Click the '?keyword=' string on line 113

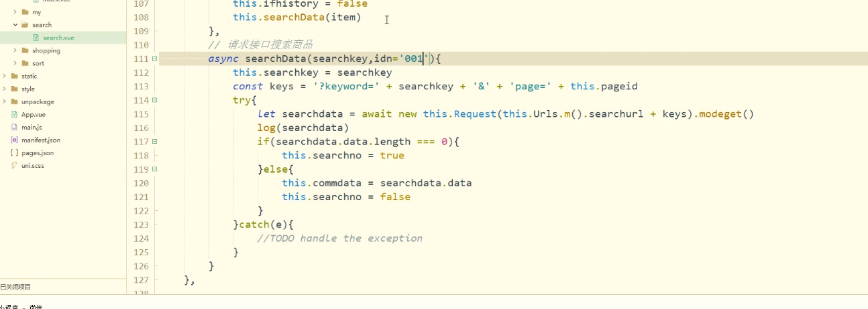[346, 87]
